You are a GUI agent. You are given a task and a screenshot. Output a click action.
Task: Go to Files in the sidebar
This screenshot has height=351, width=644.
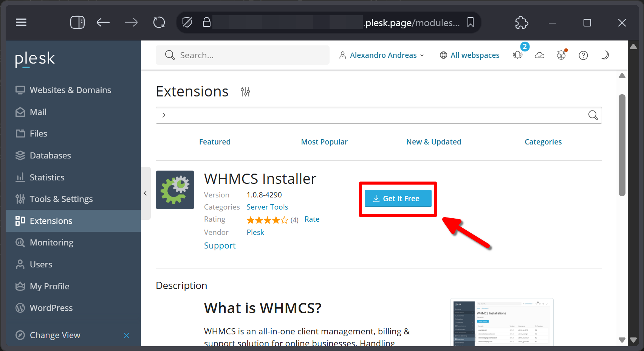[x=73, y=134]
